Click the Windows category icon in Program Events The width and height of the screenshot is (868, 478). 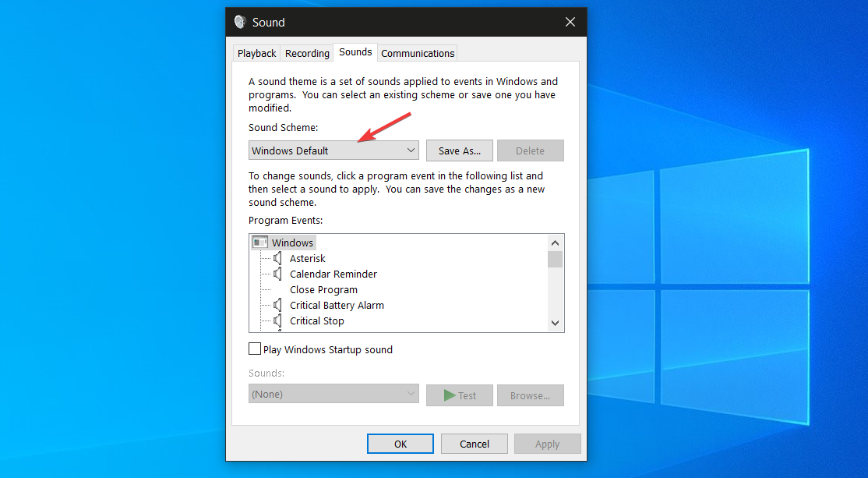click(x=260, y=243)
